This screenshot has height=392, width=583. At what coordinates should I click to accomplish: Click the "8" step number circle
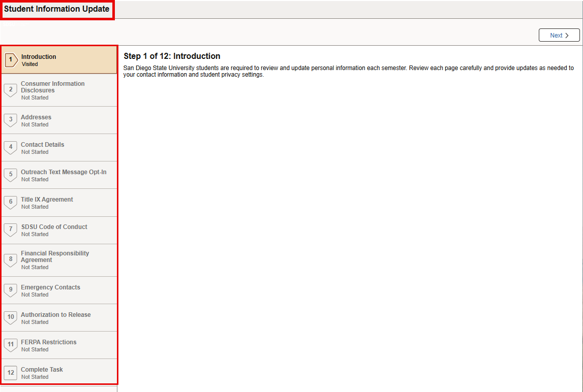(x=11, y=259)
